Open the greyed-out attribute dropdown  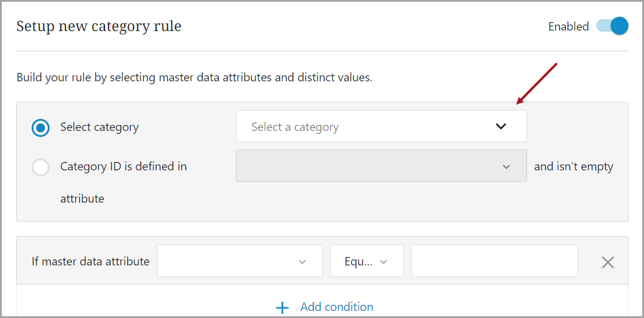[370, 166]
